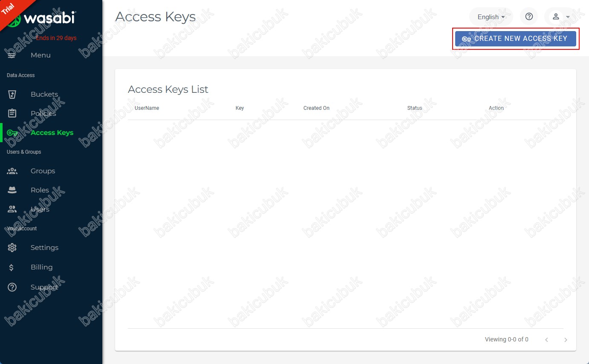
Task: Open help via top-right question icon
Action: [529, 17]
